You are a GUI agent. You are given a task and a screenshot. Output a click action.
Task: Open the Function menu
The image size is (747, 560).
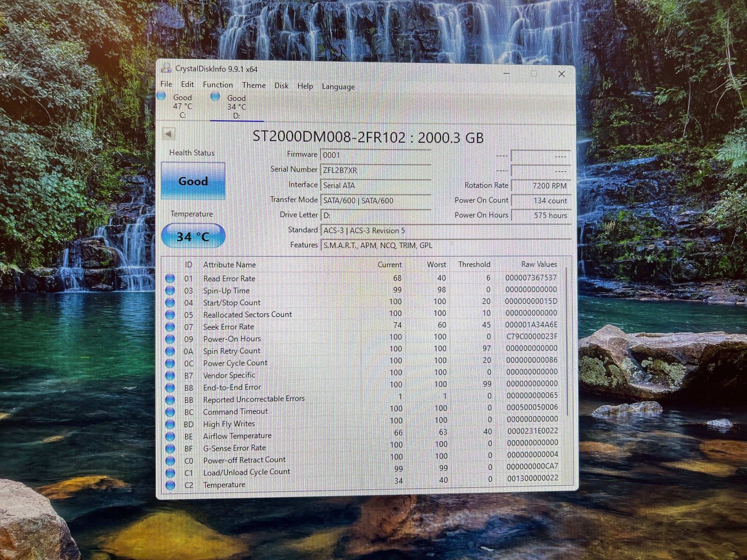pos(218,85)
